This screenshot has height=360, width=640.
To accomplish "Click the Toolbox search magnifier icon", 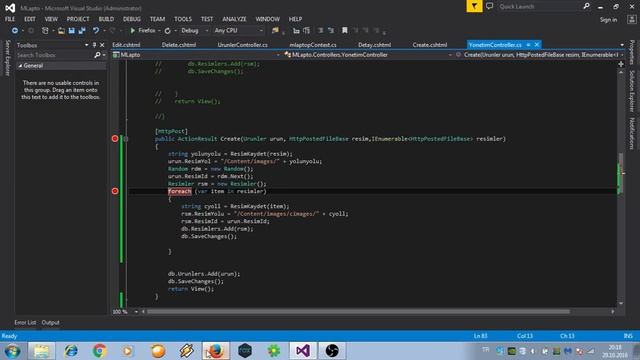I will click(x=97, y=55).
